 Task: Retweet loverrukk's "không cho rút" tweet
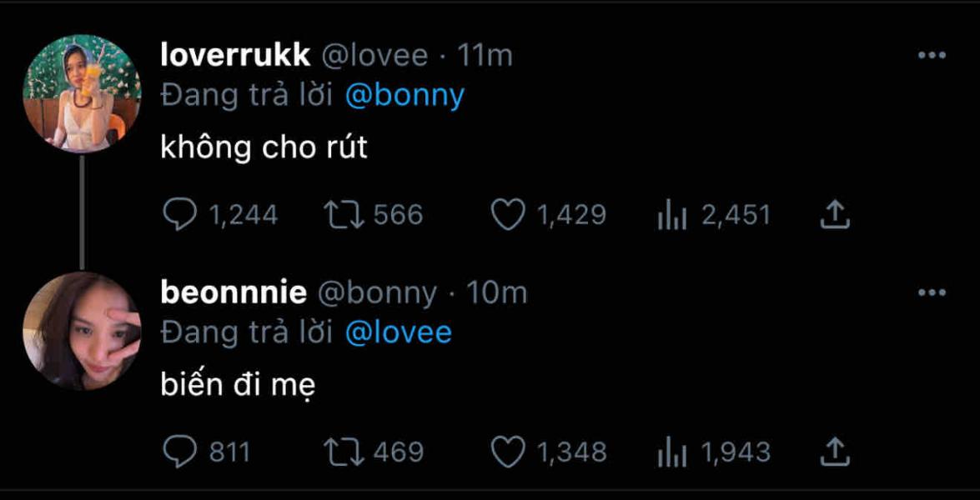(x=344, y=216)
